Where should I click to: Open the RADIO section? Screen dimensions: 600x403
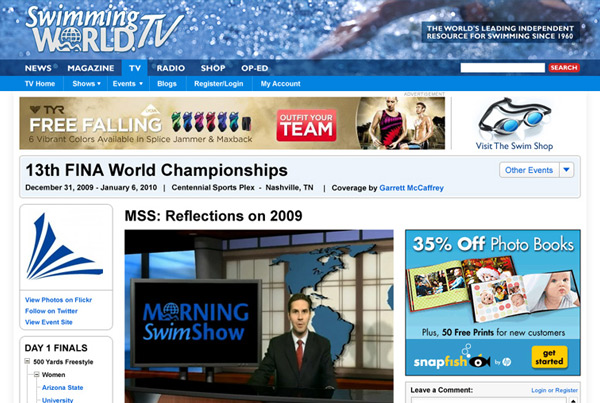click(171, 68)
